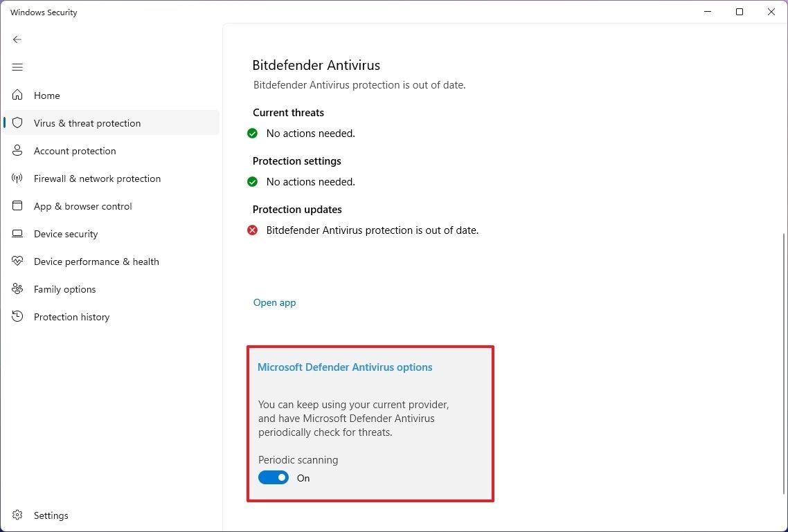Click the Firewall & network protection icon

click(17, 178)
